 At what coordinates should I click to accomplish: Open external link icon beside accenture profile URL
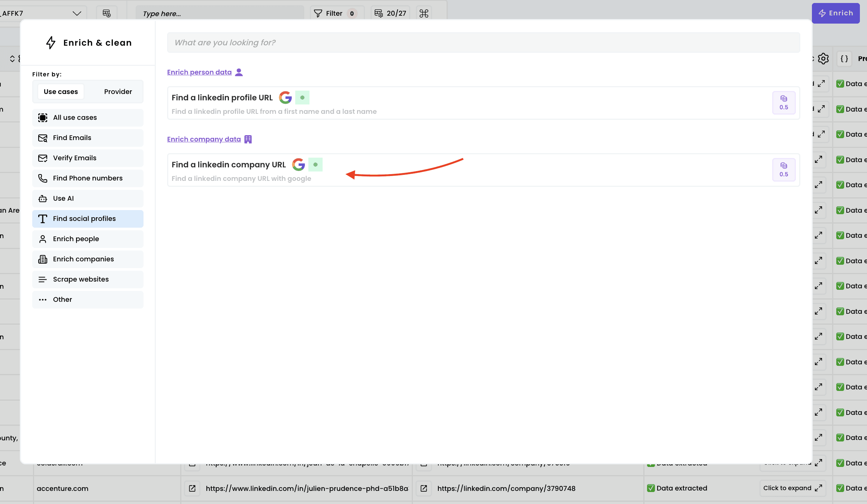pos(192,488)
